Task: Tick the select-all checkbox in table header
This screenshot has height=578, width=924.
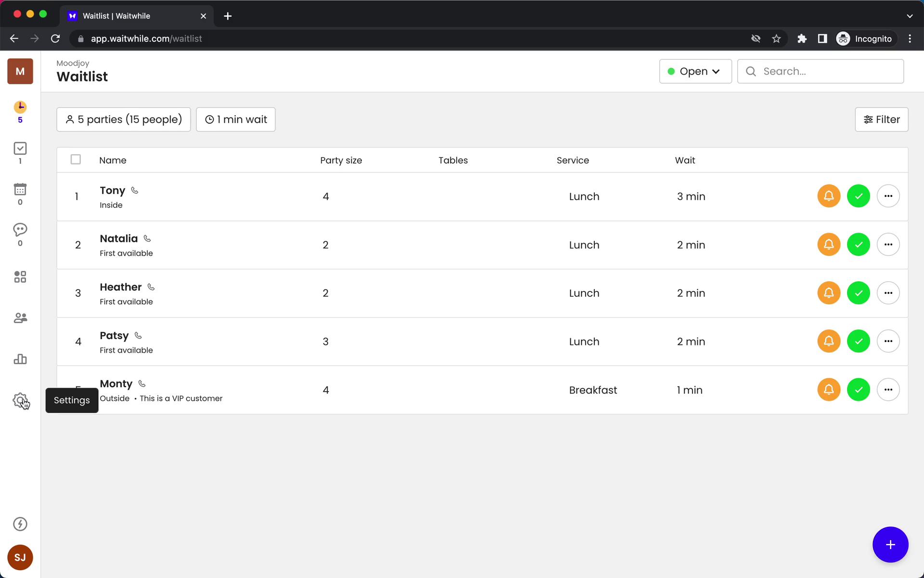Action: (x=76, y=159)
